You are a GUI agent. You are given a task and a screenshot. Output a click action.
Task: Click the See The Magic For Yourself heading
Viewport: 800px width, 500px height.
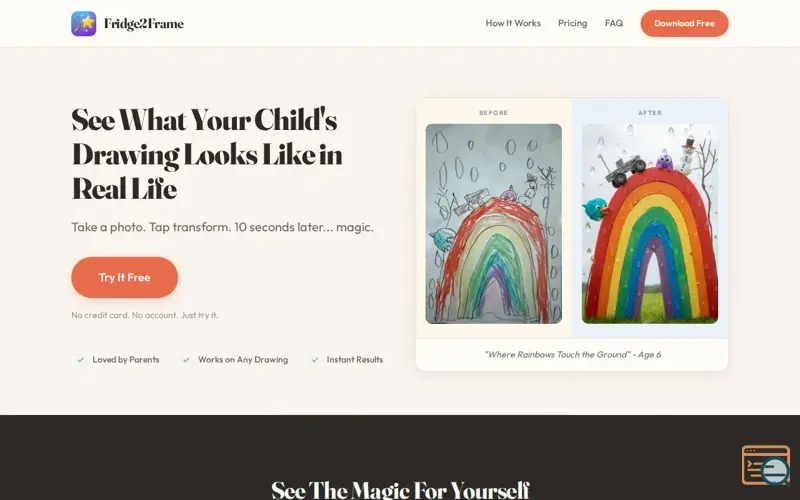click(400, 489)
